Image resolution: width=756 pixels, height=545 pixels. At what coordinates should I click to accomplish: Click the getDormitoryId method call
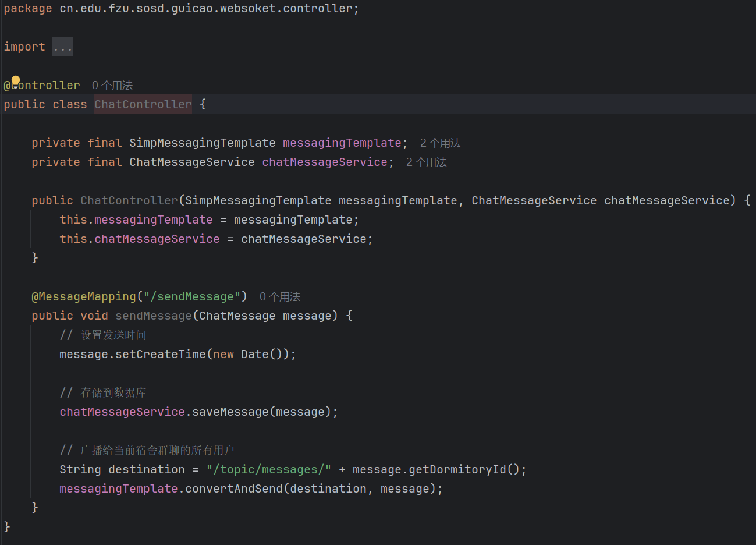457,470
